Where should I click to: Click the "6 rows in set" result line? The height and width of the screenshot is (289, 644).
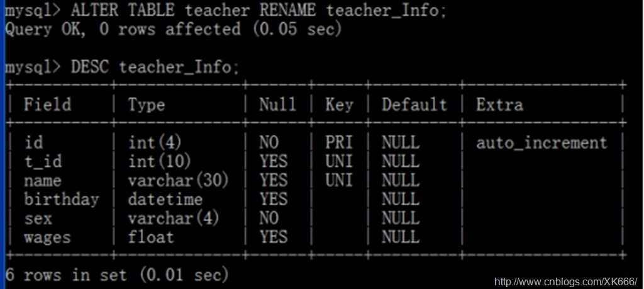tap(116, 275)
